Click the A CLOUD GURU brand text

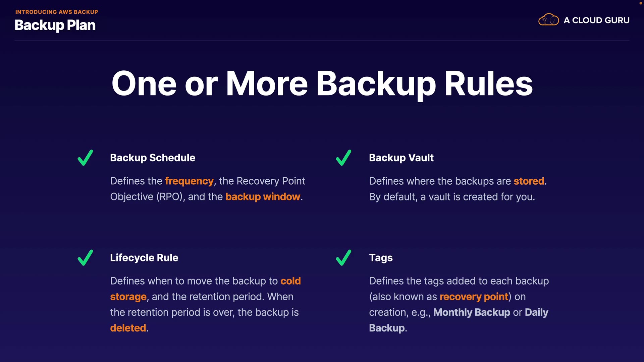[x=596, y=20]
